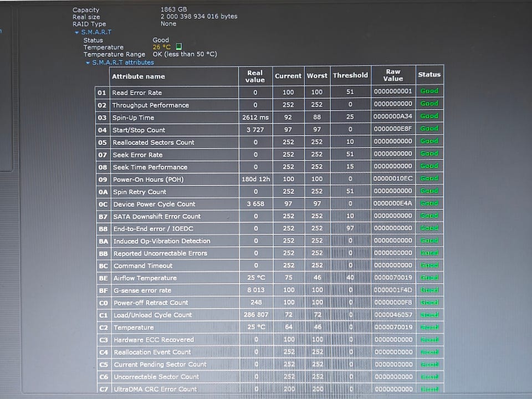Select the Power-On Hours (POH) row

270,179
